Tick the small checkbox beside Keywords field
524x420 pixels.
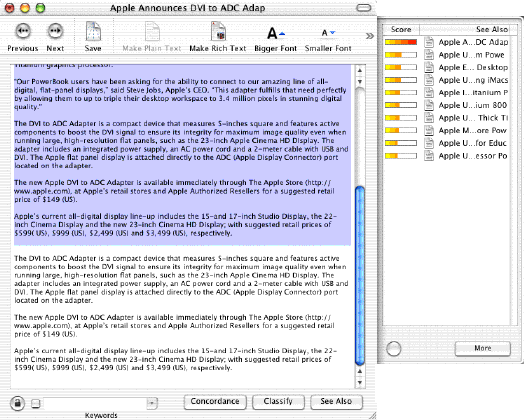(x=35, y=403)
